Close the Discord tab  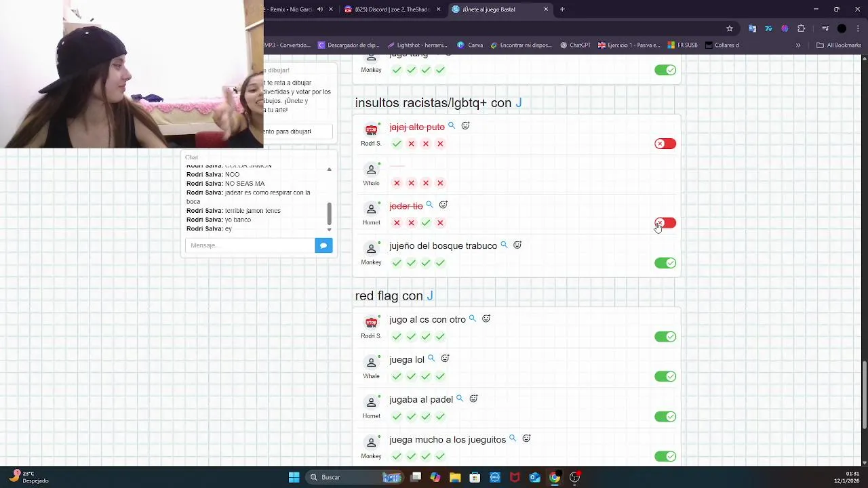(439, 9)
